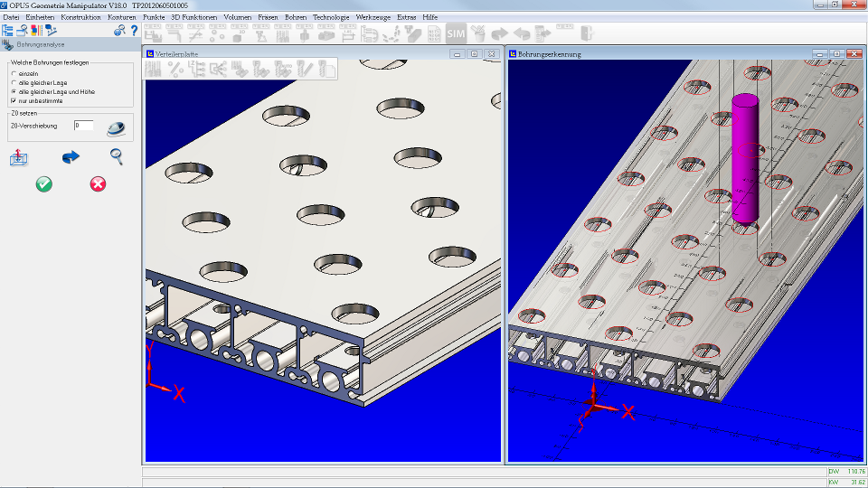This screenshot has height=488, width=868.
Task: Click the magenta cylinder in Bohrungserkennung view
Action: (x=745, y=158)
